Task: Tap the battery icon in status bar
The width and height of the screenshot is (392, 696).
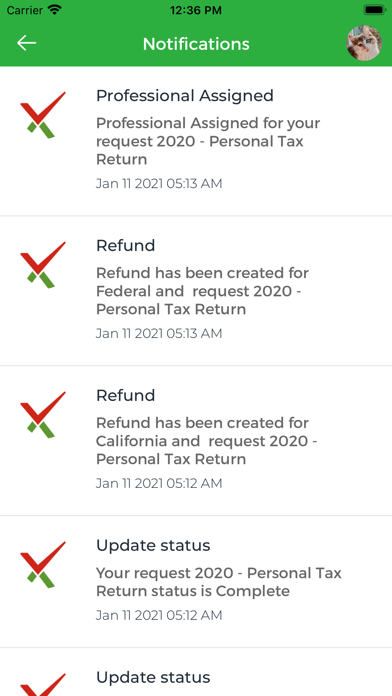Action: (374, 10)
